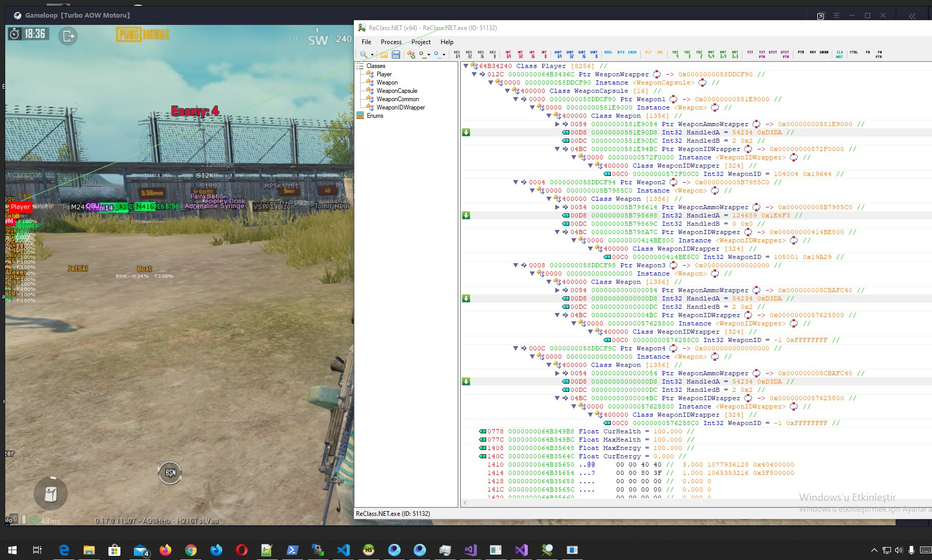Open the Windows Start menu
The height and width of the screenshot is (560, 932).
[x=12, y=550]
